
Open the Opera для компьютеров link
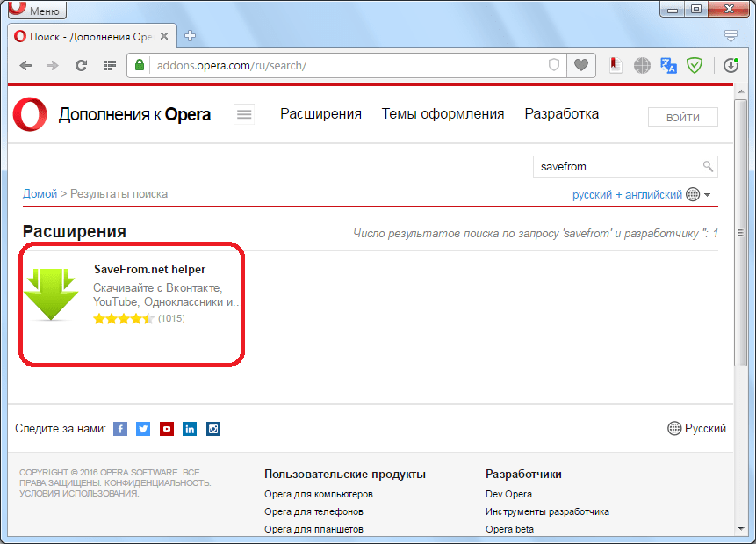318,494
